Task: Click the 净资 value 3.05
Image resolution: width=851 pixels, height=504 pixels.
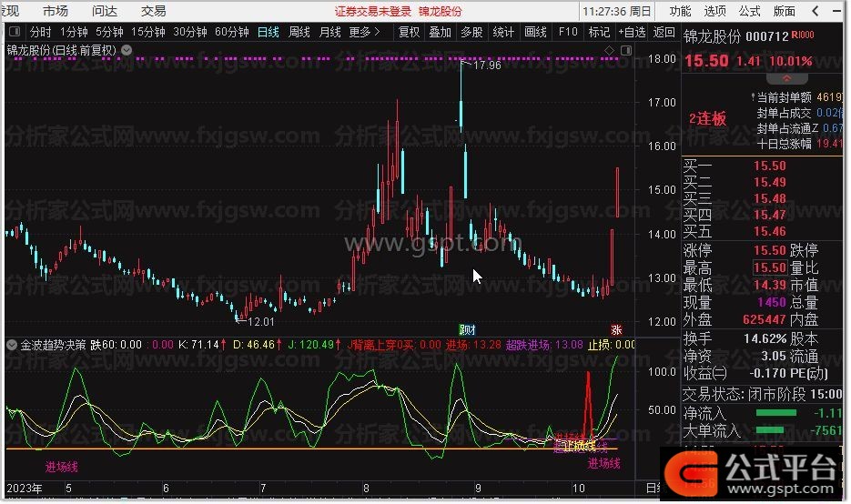Action: coord(774,356)
